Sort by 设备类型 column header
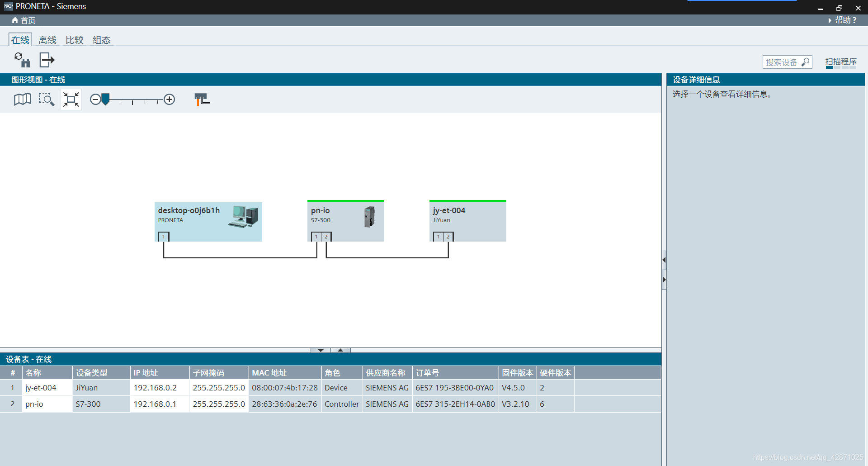 tap(101, 373)
